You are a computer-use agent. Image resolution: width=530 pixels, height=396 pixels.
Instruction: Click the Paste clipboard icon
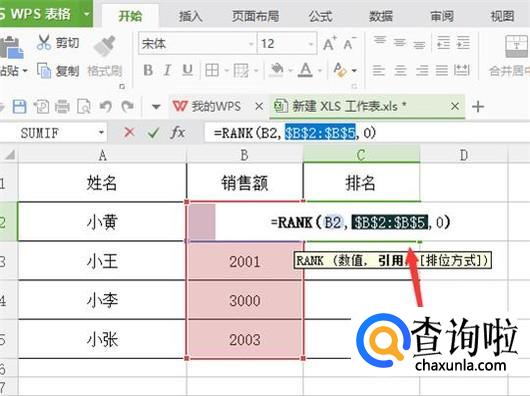(11, 47)
